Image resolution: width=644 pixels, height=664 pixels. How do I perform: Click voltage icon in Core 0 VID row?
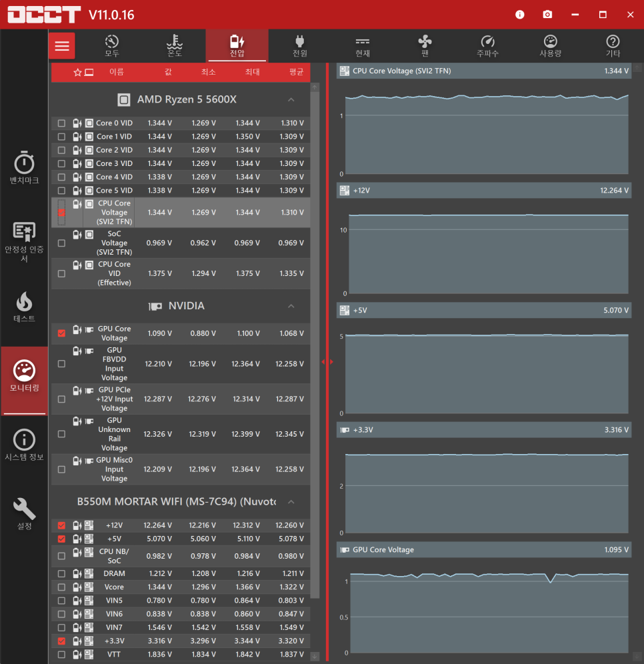click(x=77, y=123)
